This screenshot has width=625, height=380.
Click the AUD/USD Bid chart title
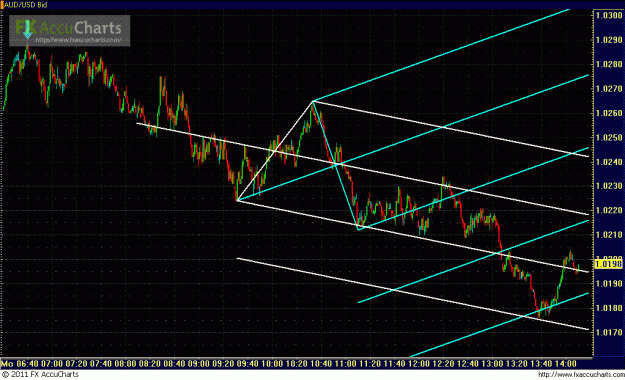[x=25, y=5]
